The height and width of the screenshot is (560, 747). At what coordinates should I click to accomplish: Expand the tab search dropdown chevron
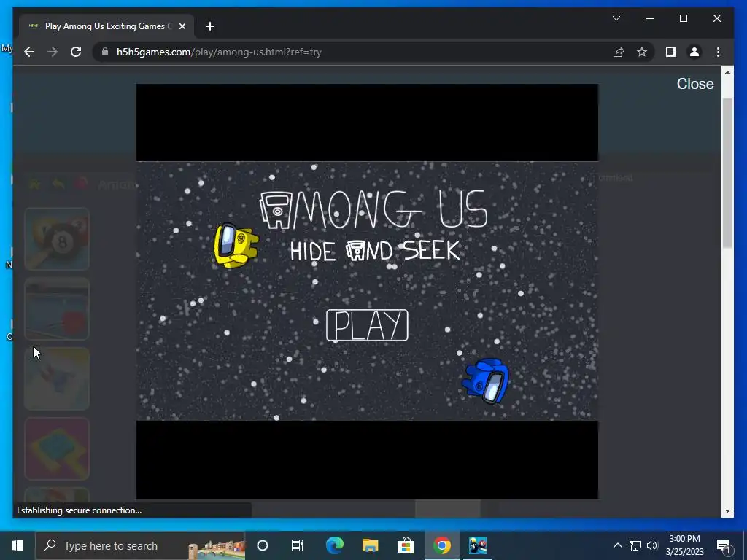(x=616, y=18)
